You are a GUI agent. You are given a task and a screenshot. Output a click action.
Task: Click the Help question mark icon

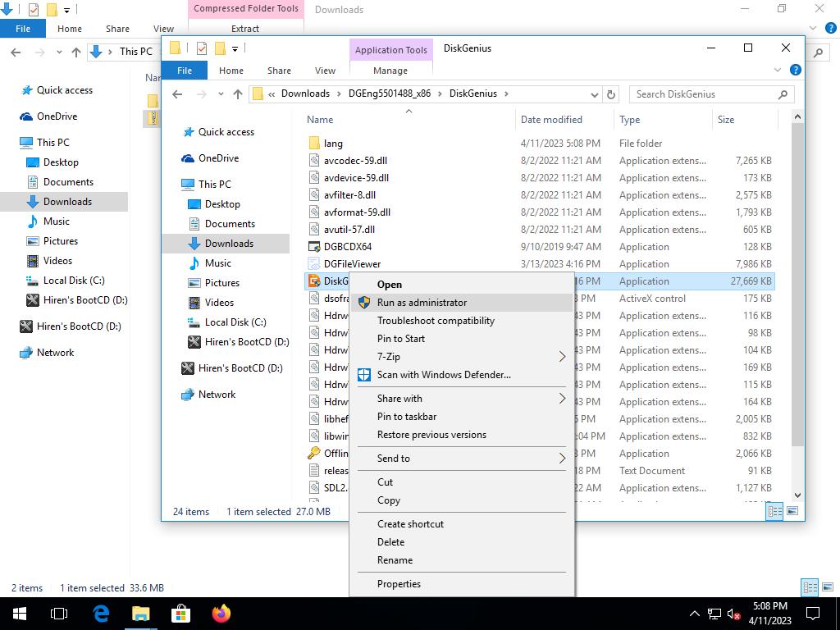[x=794, y=71]
